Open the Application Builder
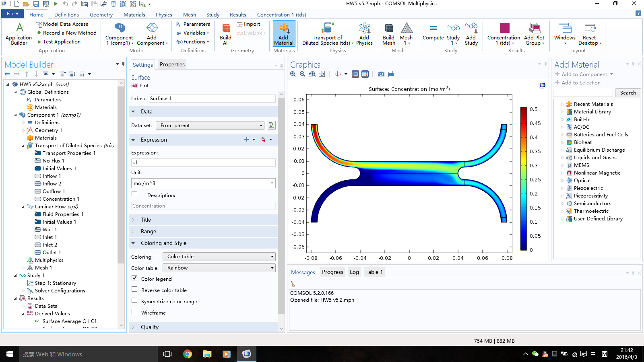644x362 pixels. click(x=19, y=34)
